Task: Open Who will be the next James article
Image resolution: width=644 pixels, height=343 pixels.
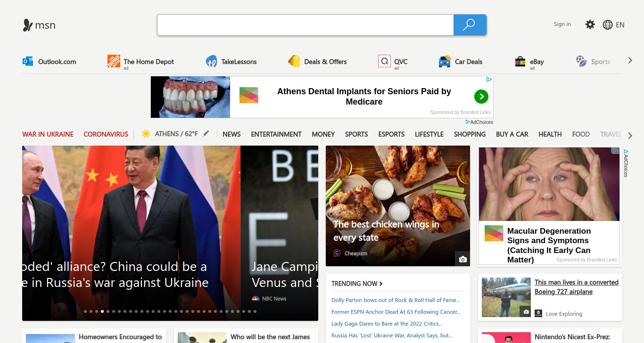Action: [x=270, y=337]
